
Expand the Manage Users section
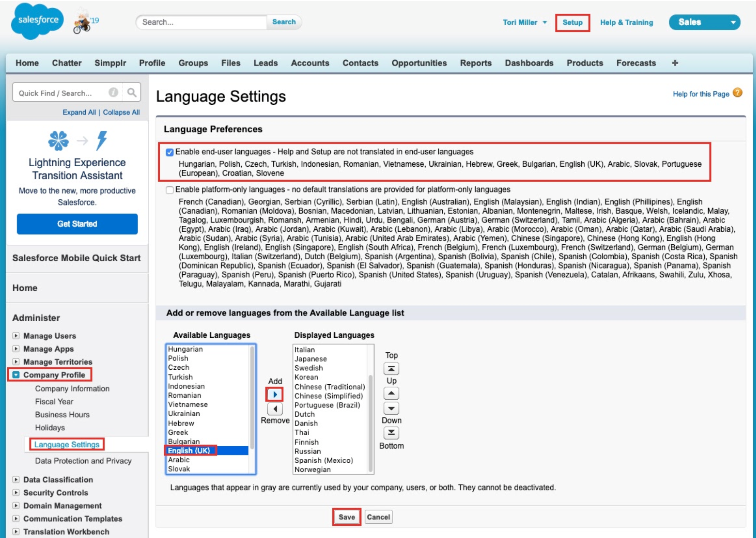pos(16,336)
